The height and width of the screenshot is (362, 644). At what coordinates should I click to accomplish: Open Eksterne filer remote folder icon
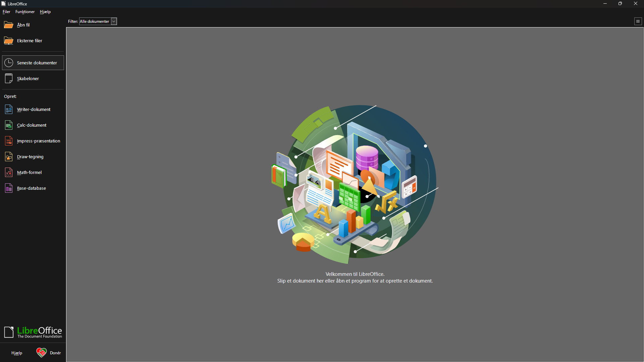pyautogui.click(x=9, y=41)
